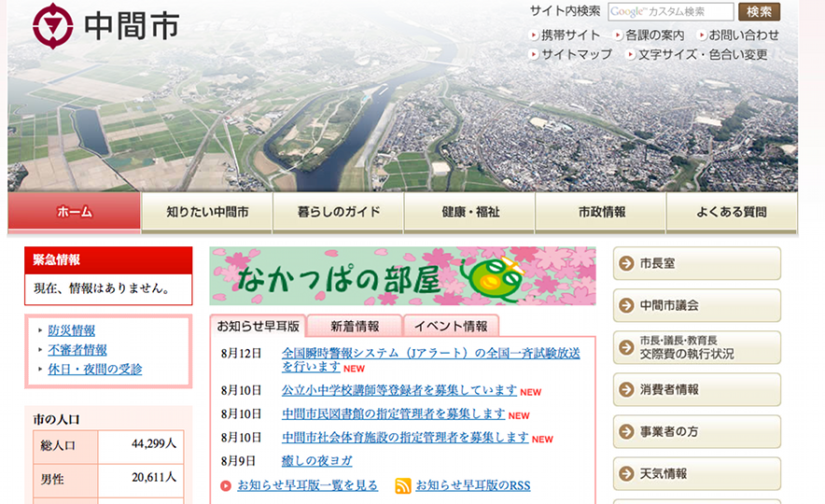Click arrow icon beside 中間市議会

(626, 305)
